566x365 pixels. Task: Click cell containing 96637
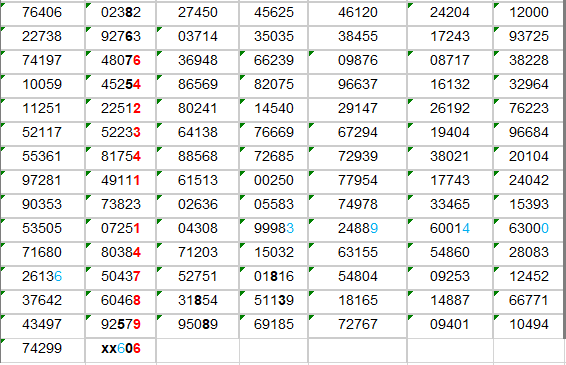click(x=358, y=85)
